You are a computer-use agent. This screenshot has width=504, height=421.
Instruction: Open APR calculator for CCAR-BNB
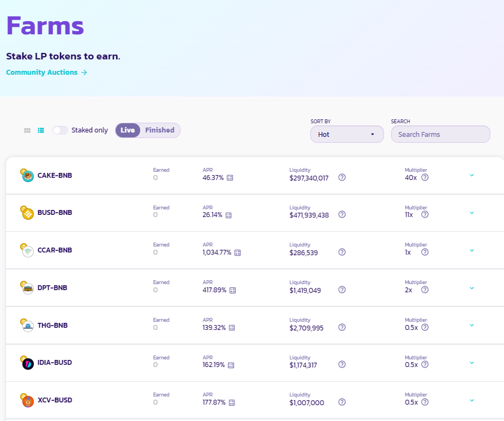(237, 252)
